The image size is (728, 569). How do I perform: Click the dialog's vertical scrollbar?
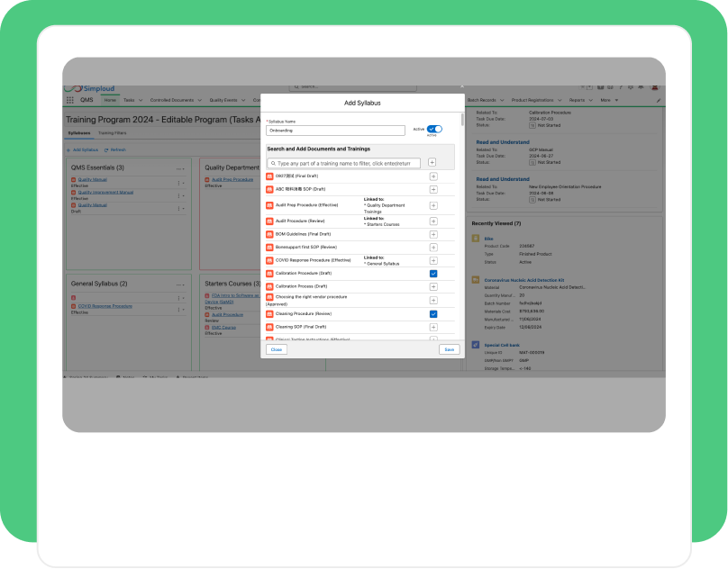click(462, 120)
